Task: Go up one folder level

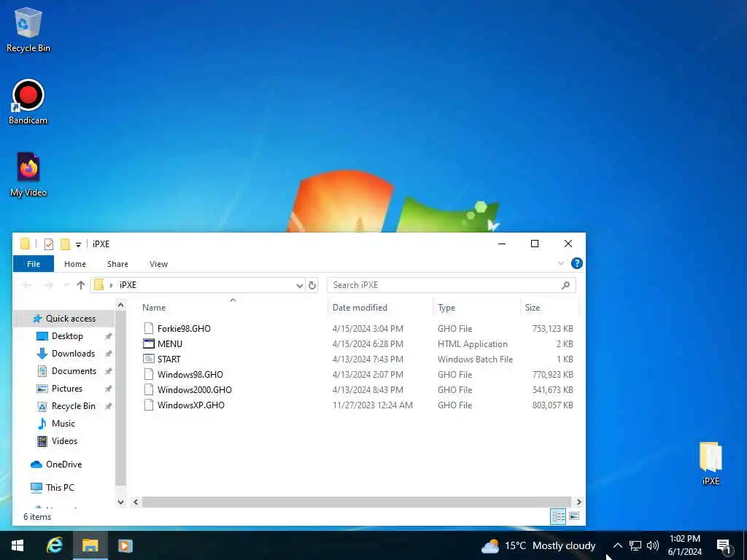Action: tap(80, 285)
